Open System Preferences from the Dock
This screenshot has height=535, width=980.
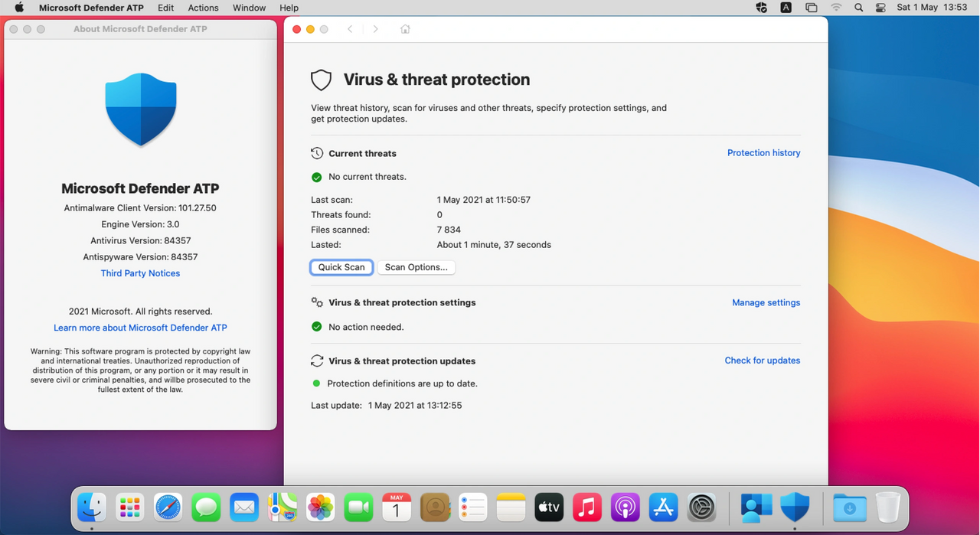pyautogui.click(x=701, y=507)
